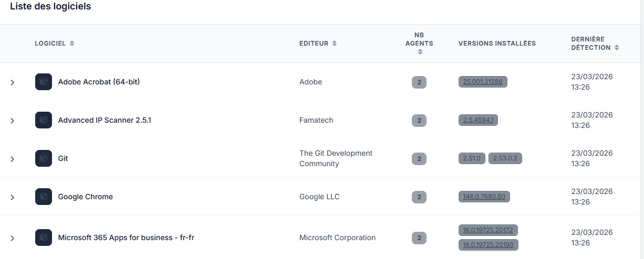Open Git version 2.53.0.2 badge
Viewport: 644px width, 259px height.
(x=505, y=158)
